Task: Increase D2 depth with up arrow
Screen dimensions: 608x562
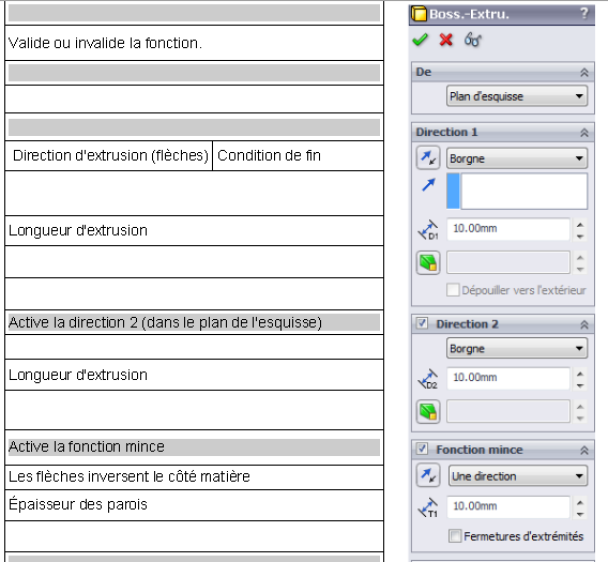Action: (x=580, y=374)
